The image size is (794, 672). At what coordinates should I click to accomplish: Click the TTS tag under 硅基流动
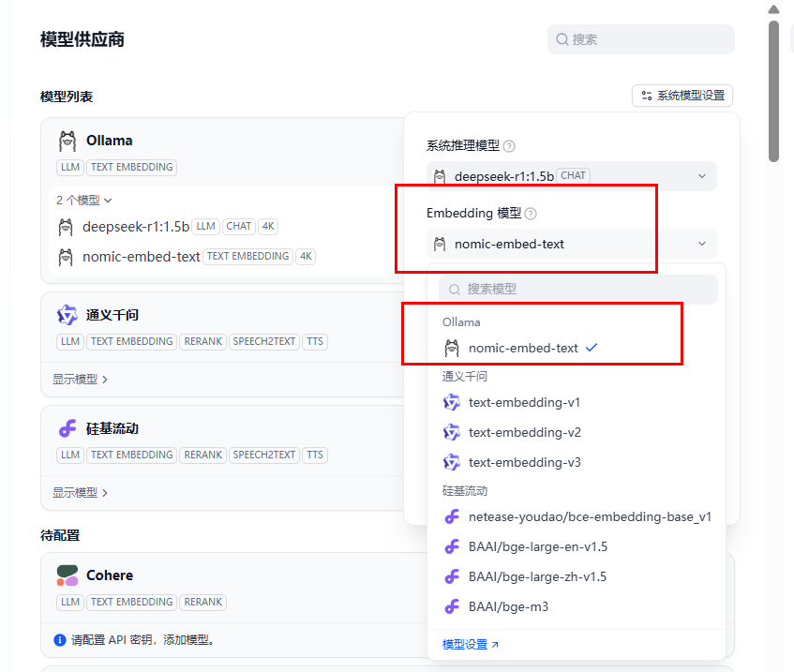[x=315, y=455]
